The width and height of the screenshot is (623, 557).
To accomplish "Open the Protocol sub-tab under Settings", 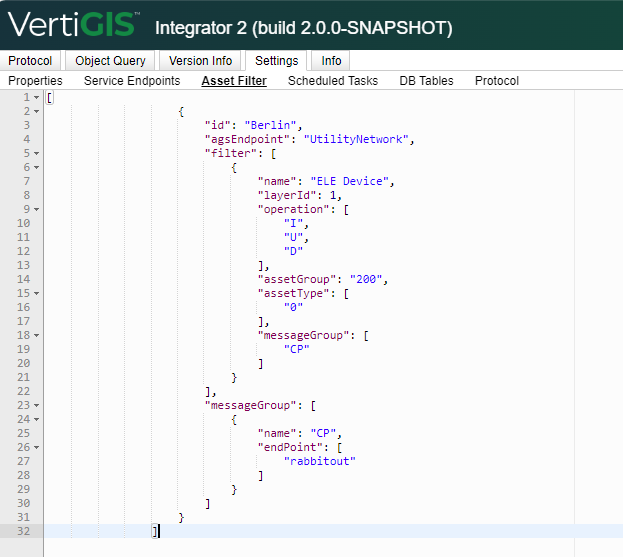I will pyautogui.click(x=497, y=81).
